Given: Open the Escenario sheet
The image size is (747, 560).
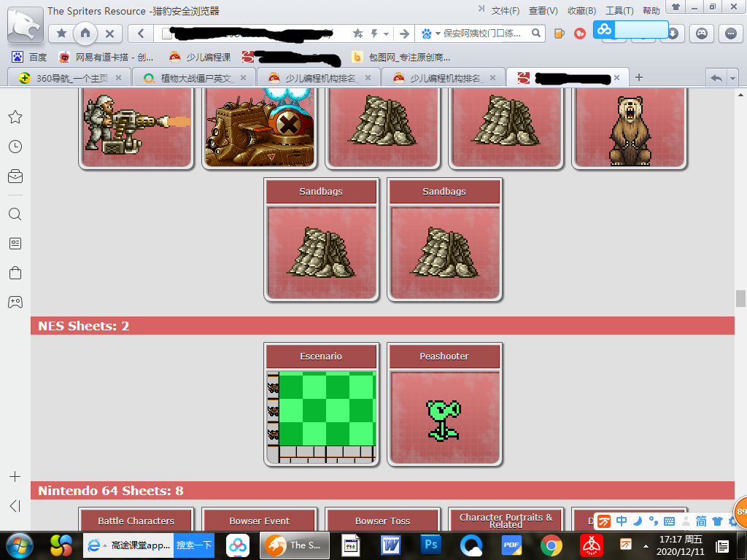Looking at the screenshot, I should coord(321,404).
